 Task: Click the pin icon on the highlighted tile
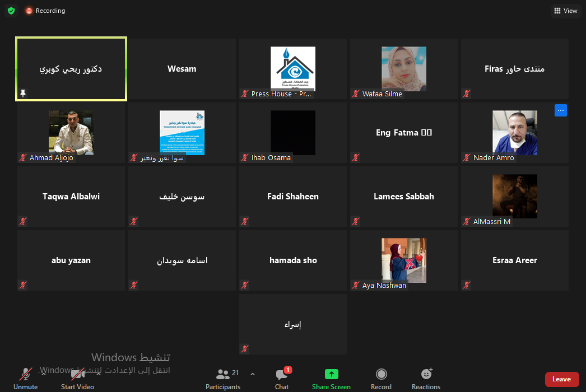tap(23, 94)
